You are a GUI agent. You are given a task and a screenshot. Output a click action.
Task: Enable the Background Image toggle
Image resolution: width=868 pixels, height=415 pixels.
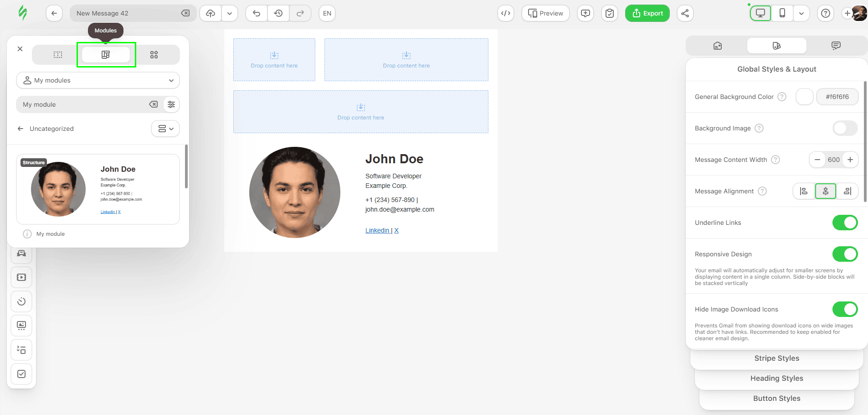pos(845,128)
